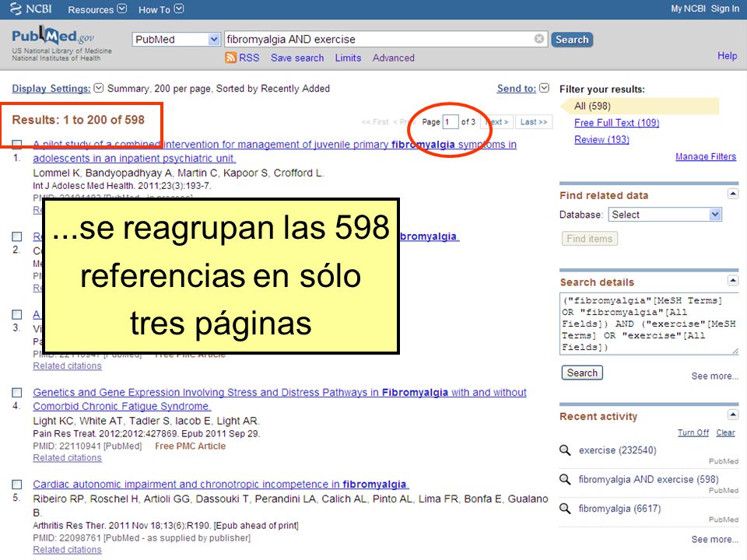This screenshot has width=747, height=560.
Task: Select the checkbox for result 5
Action: click(16, 485)
